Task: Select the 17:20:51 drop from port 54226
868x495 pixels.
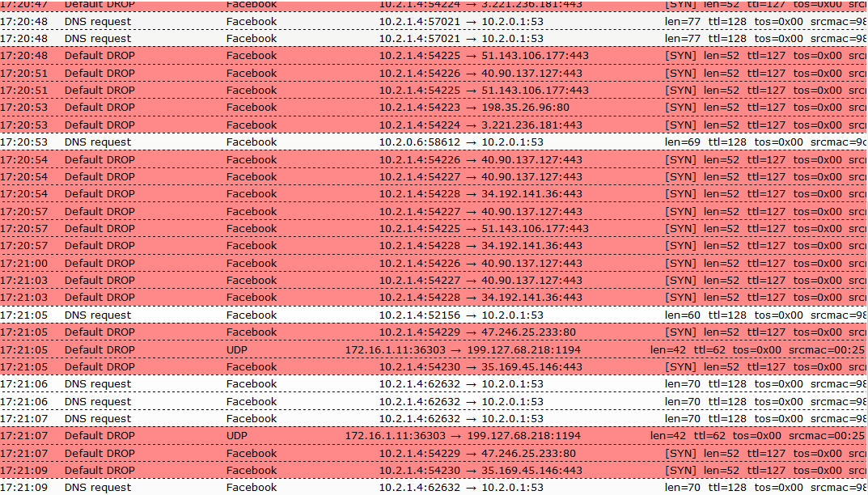Action: 434,73
